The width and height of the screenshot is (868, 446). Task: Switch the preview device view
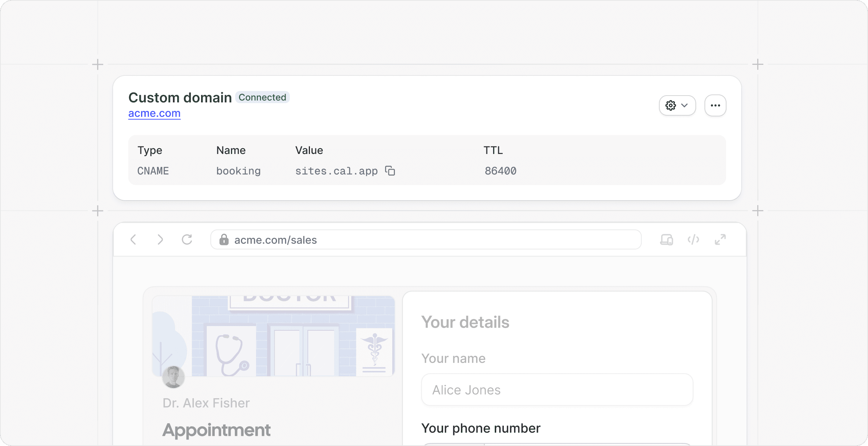coord(666,240)
